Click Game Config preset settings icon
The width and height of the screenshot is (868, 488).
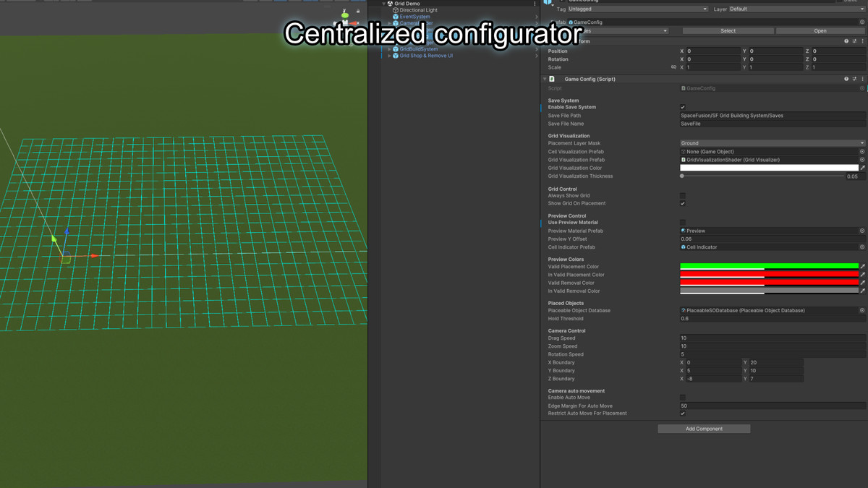pos(854,79)
